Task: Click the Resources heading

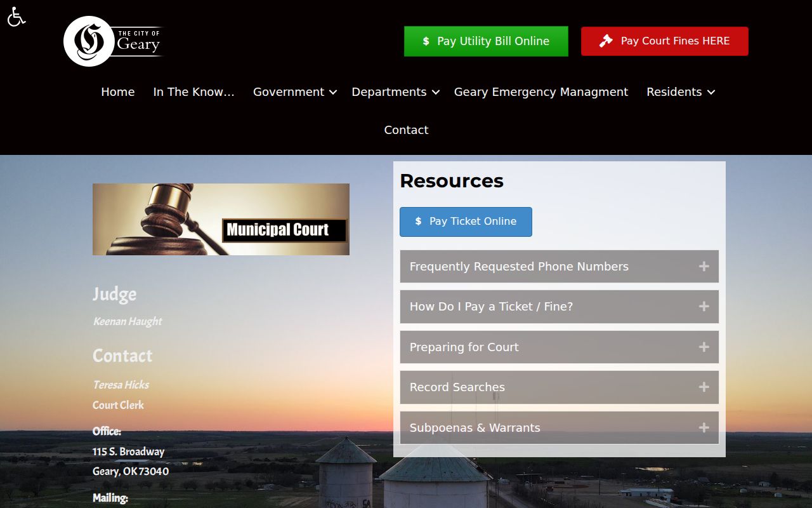Action: 452,181
